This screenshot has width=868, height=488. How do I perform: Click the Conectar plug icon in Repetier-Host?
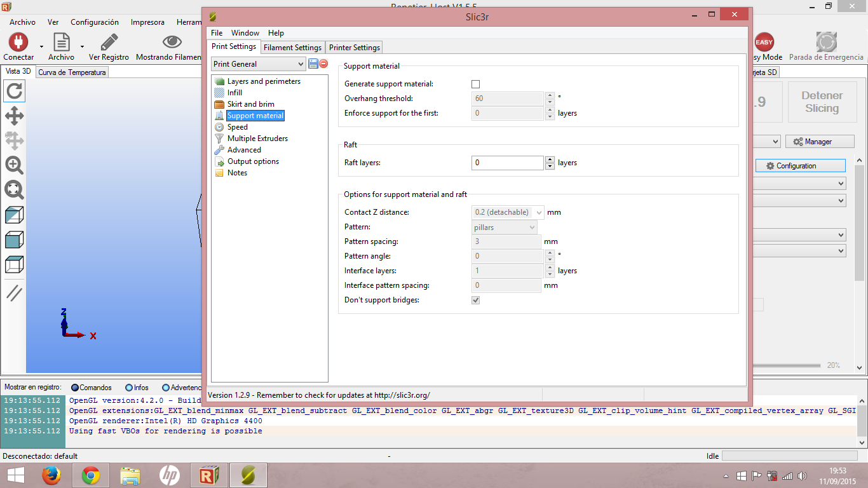point(18,43)
